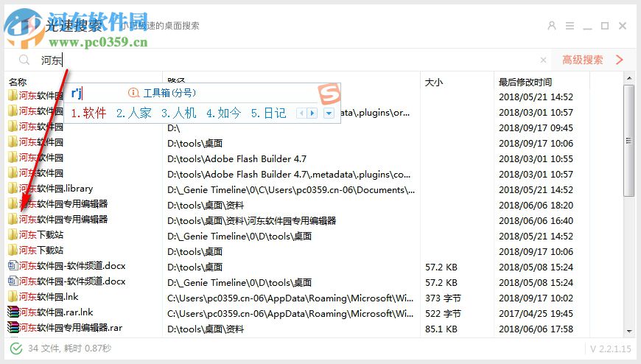The height and width of the screenshot is (364, 641).
Task: Maximize the 光速搜索 window
Action: click(605, 26)
